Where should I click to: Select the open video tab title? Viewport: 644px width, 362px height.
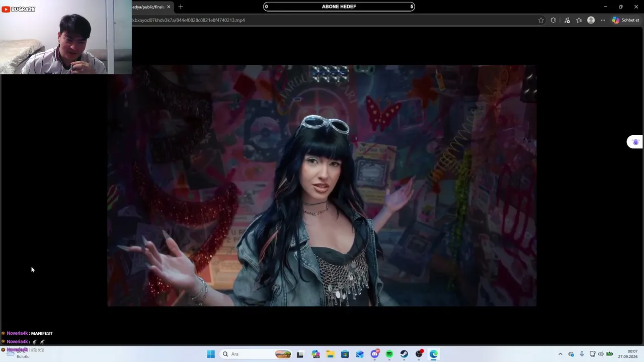tap(148, 7)
